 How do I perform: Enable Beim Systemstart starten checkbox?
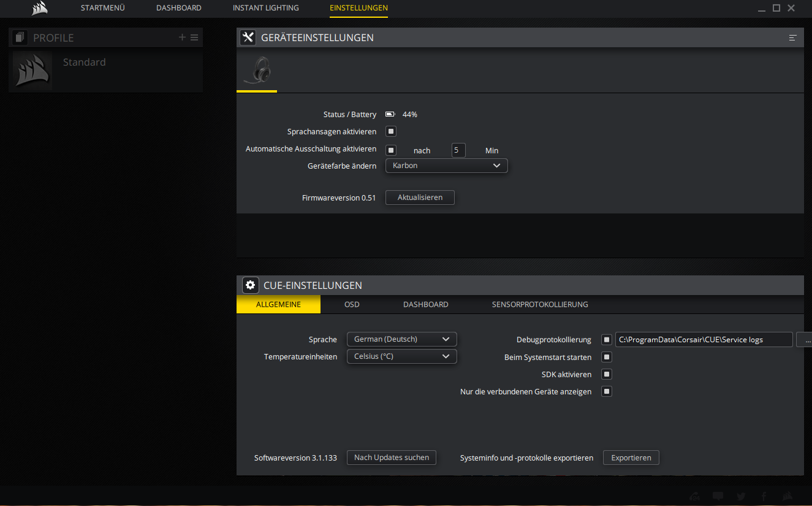pos(607,357)
